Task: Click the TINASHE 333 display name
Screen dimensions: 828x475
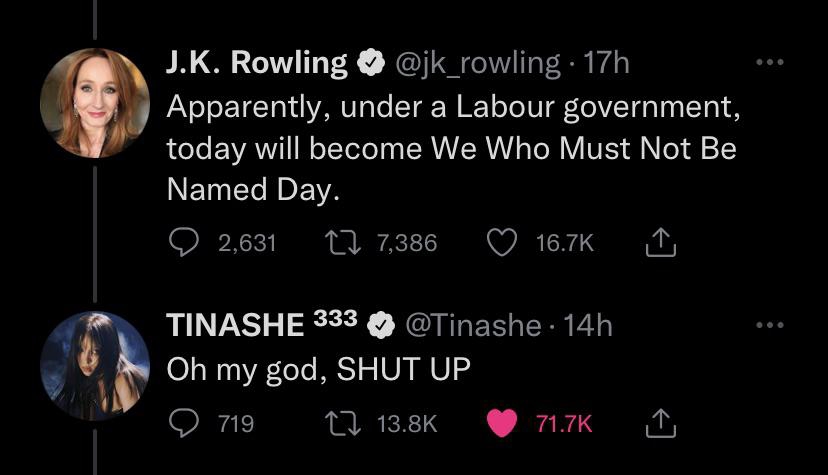Action: pyautogui.click(x=261, y=325)
